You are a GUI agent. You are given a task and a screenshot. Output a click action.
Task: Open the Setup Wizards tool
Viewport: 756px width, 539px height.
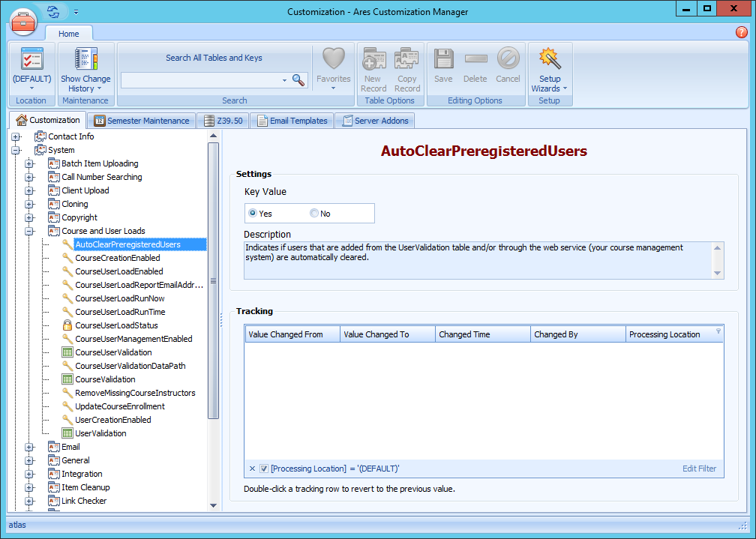[x=550, y=67]
